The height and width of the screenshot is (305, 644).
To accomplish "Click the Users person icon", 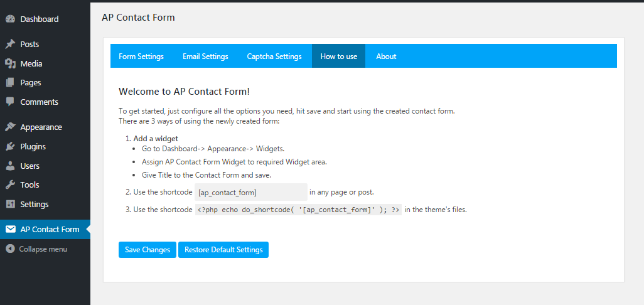I will (10, 166).
